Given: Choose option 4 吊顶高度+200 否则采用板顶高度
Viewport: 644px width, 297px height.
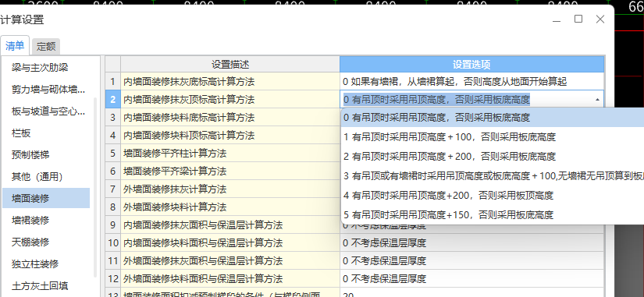Looking at the screenshot, I should (493, 195).
